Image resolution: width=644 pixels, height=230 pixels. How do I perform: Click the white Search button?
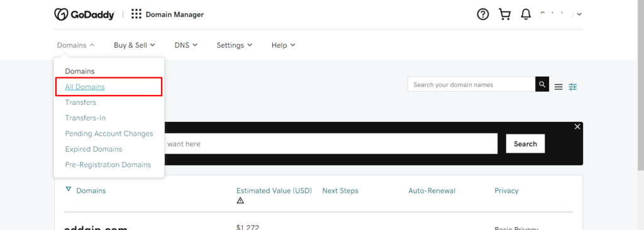click(525, 144)
